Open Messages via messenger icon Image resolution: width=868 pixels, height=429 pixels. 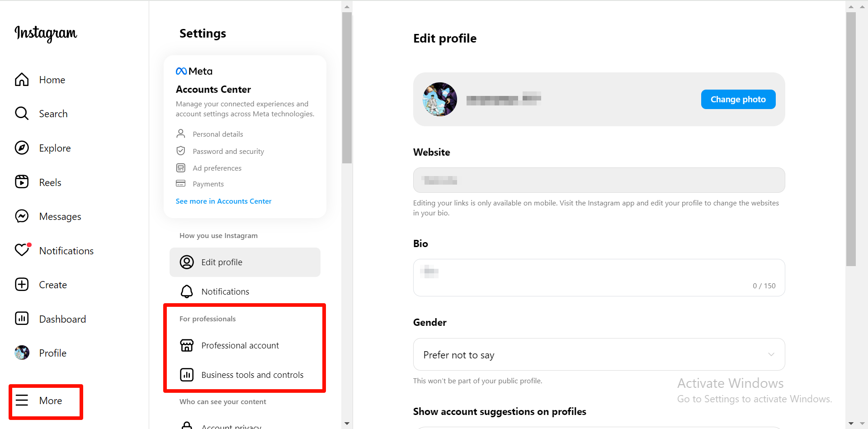point(22,216)
